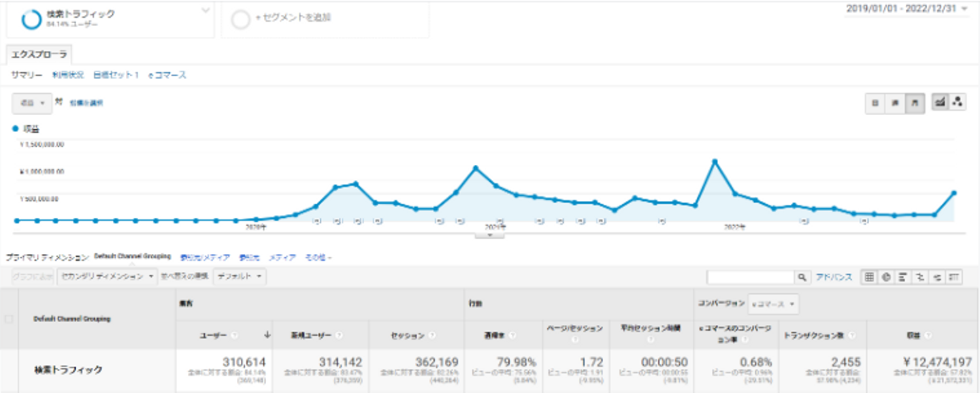
Task: Switch chart to motion chart view
Action: [958, 103]
